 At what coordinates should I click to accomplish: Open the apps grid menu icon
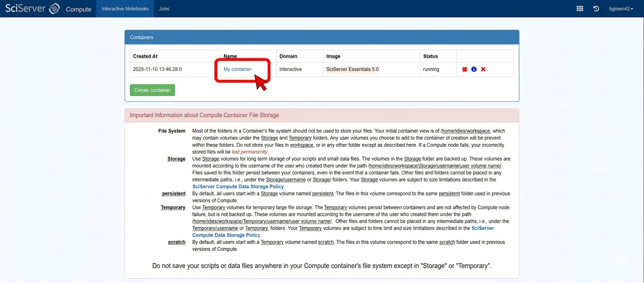click(x=580, y=9)
